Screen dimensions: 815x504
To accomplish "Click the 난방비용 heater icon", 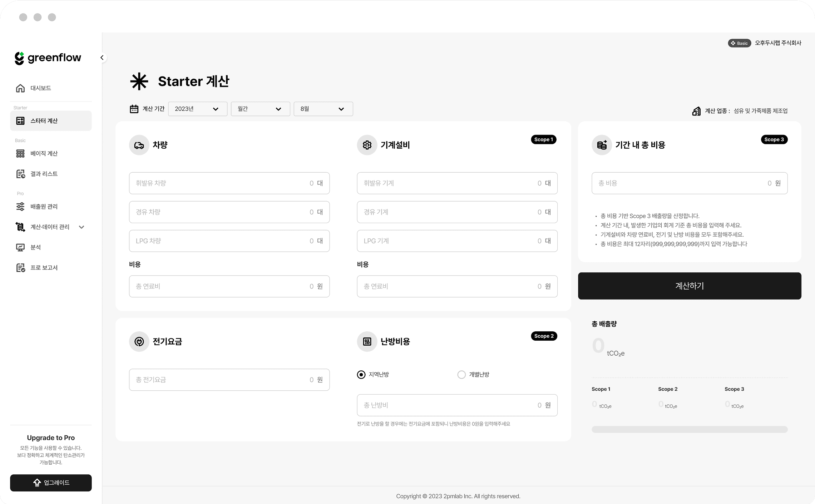I will (367, 341).
